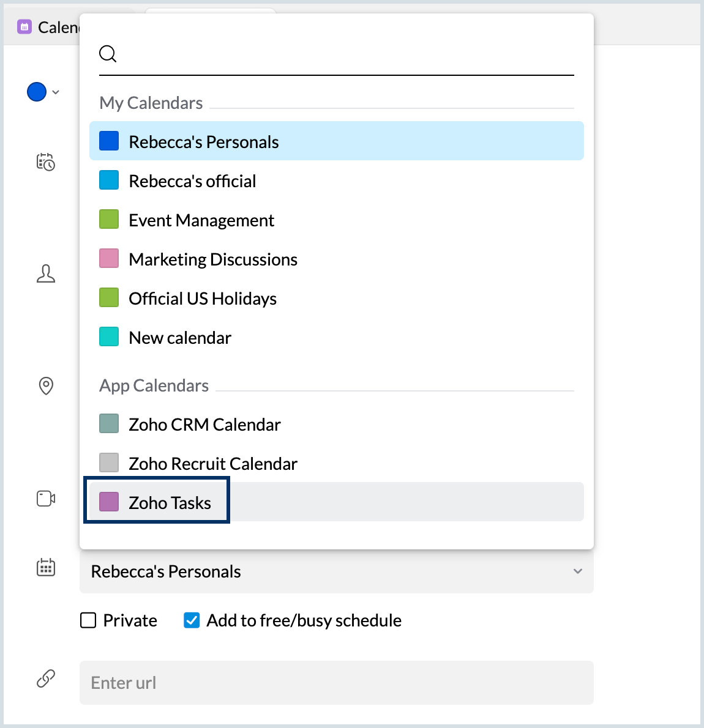This screenshot has height=728, width=704.
Task: Click the URL link chain icon
Action: pos(46,678)
